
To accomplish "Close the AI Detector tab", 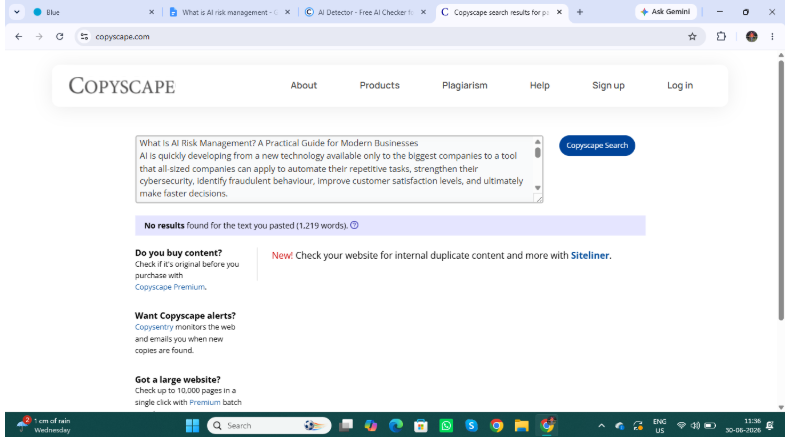I will 424,12.
